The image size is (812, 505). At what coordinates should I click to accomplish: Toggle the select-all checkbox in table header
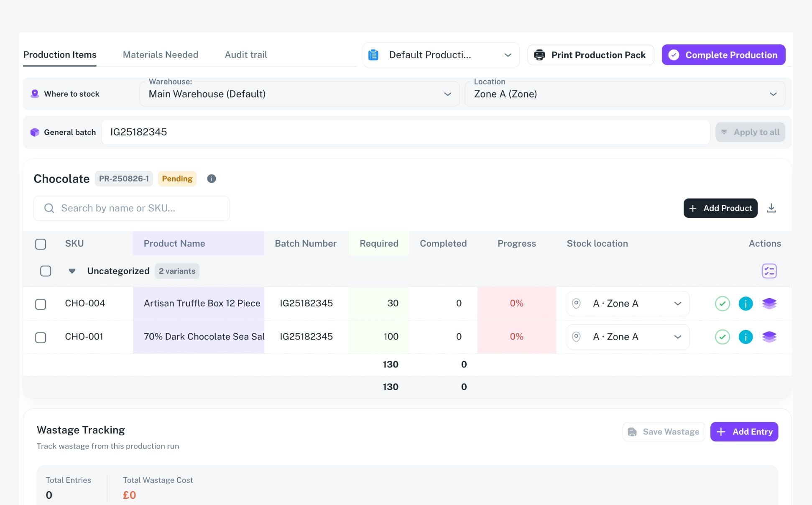(41, 244)
